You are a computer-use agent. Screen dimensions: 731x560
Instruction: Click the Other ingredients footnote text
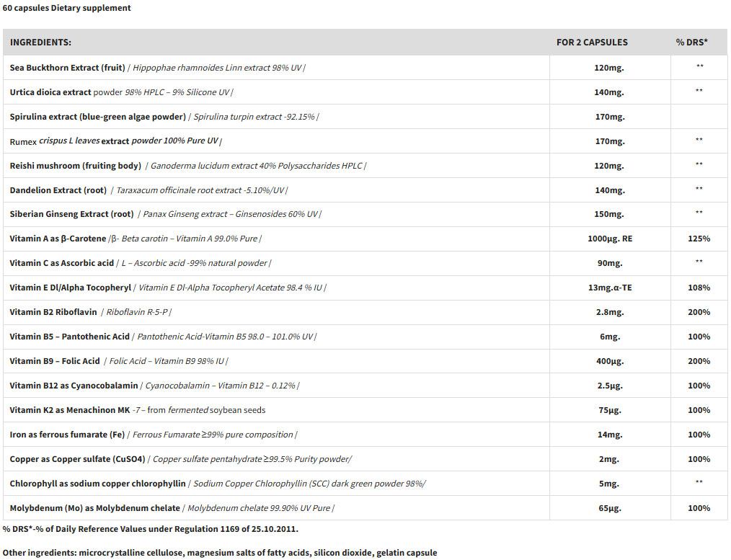point(219,553)
